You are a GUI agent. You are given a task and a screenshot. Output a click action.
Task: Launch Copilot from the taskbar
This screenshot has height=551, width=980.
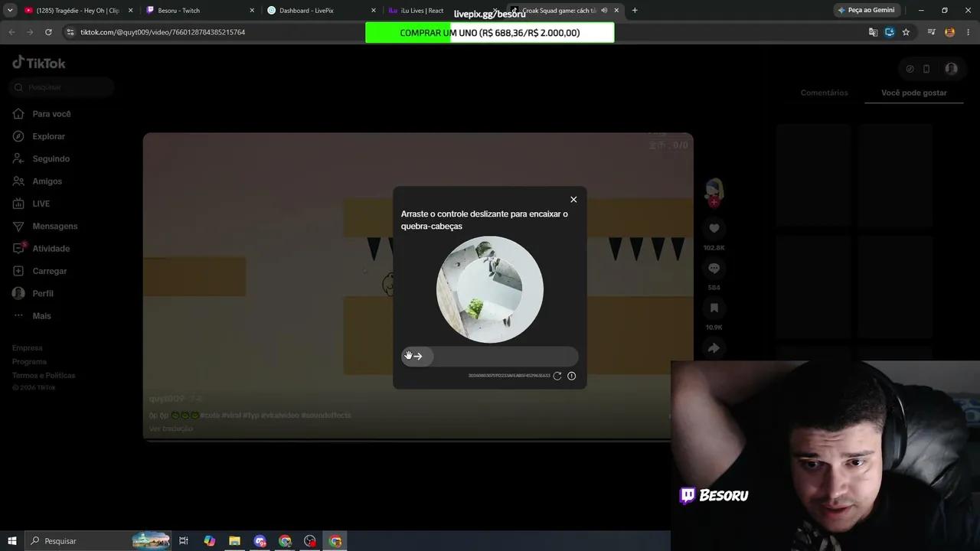(210, 541)
